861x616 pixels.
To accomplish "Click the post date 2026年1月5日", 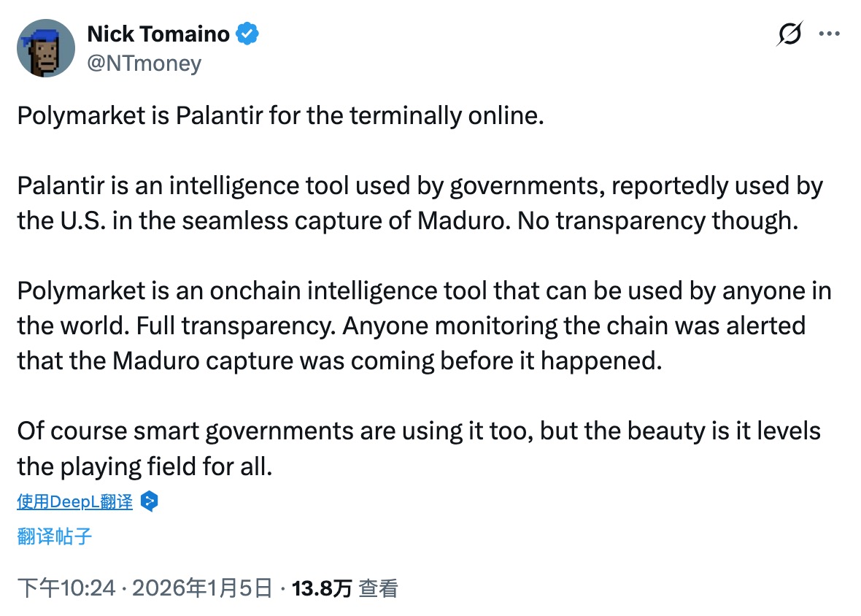I will pos(201,588).
